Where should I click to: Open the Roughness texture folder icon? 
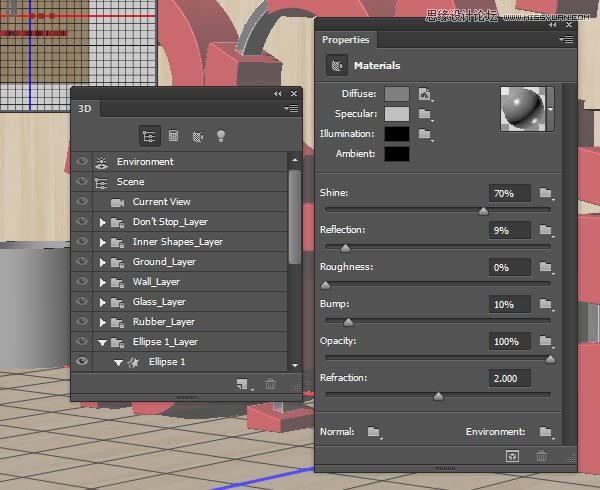(x=546, y=267)
